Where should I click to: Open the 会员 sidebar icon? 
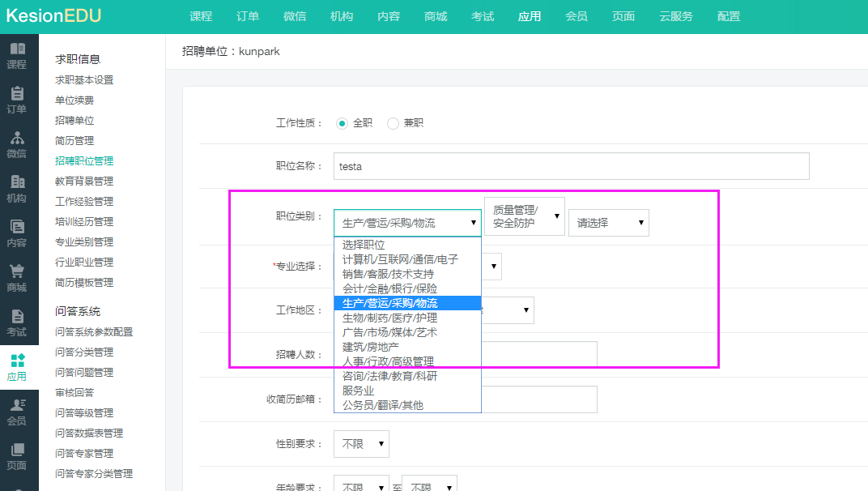17,412
